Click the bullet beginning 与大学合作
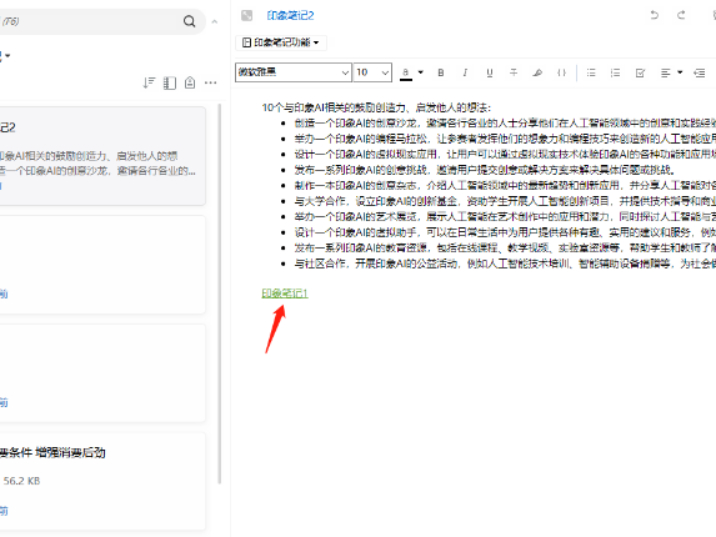 505,201
